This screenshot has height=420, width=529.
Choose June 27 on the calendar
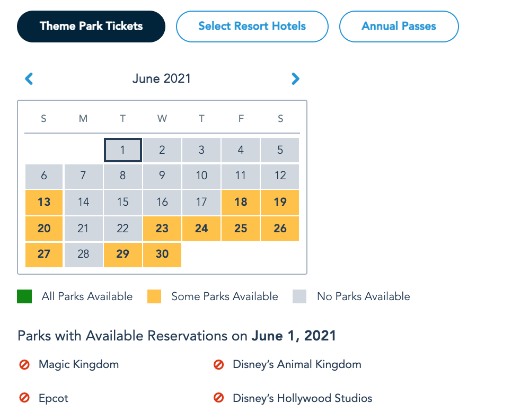[44, 254]
